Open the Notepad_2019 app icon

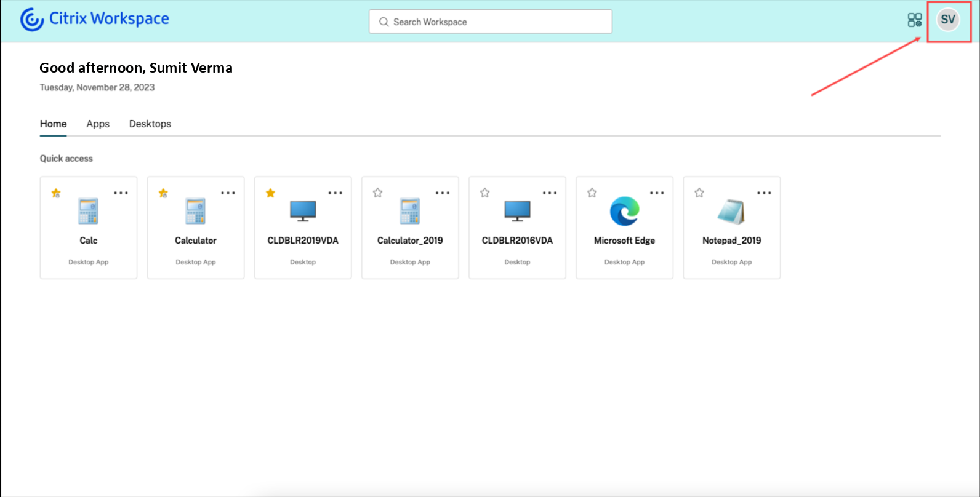tap(731, 212)
